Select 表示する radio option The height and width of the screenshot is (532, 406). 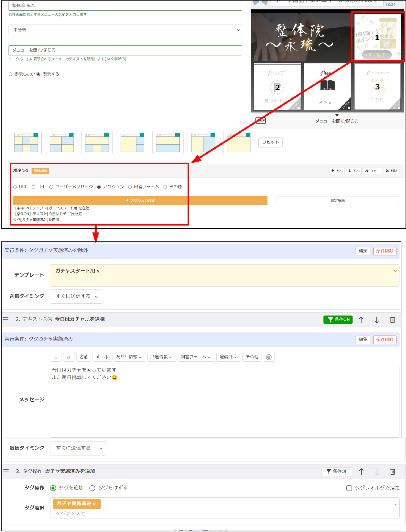[x=39, y=74]
